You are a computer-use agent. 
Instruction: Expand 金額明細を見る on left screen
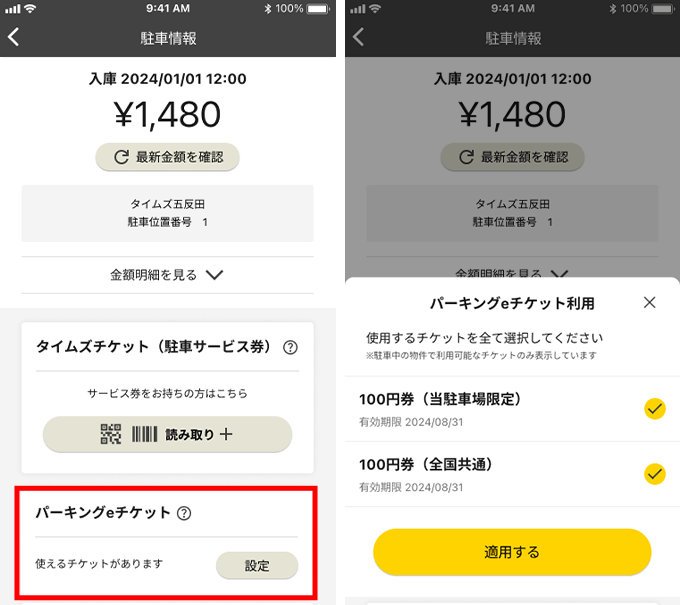coord(167,275)
